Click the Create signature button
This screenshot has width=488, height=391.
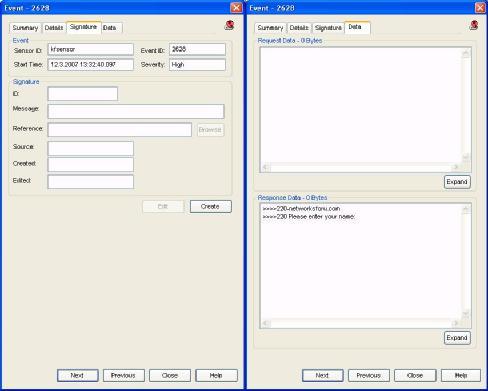pyautogui.click(x=210, y=207)
